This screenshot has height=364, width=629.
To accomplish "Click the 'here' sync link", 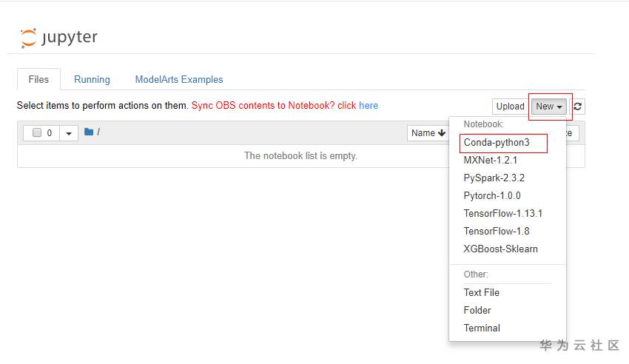I will 369,106.
